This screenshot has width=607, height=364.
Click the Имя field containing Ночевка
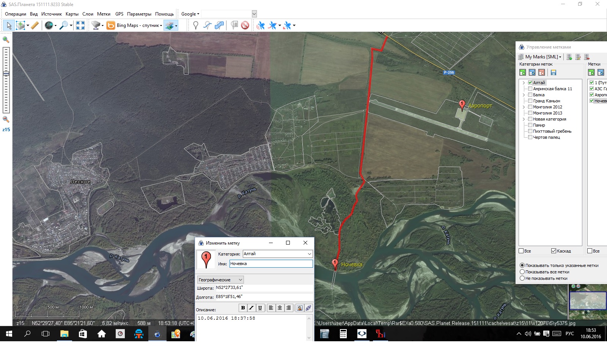(x=271, y=264)
